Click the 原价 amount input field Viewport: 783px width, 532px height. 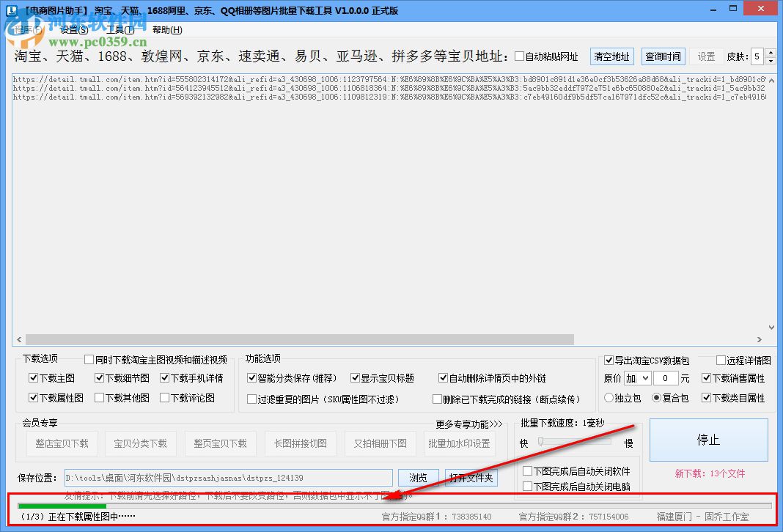tap(665, 378)
